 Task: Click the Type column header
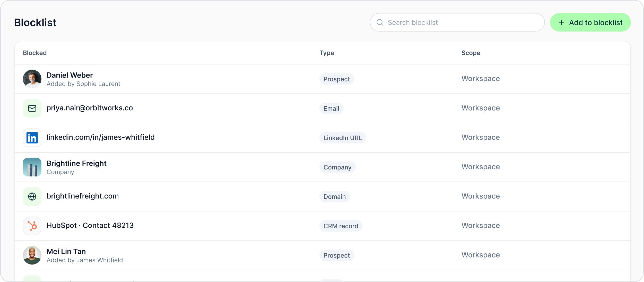[x=327, y=53]
